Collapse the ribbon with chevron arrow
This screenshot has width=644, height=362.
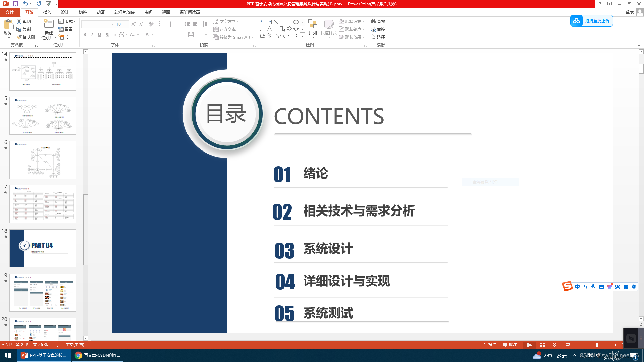pyautogui.click(x=639, y=45)
